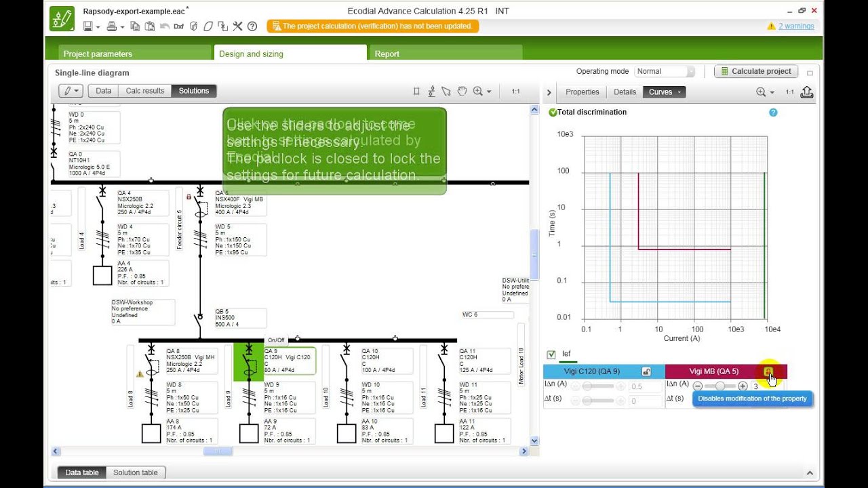The image size is (868, 488).
Task: Open the Properties tab
Action: 583,92
